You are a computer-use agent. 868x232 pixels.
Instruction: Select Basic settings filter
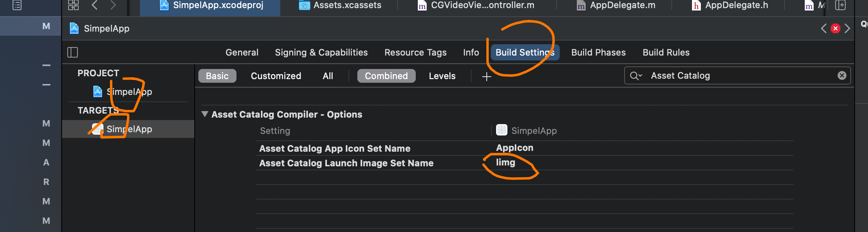(217, 76)
